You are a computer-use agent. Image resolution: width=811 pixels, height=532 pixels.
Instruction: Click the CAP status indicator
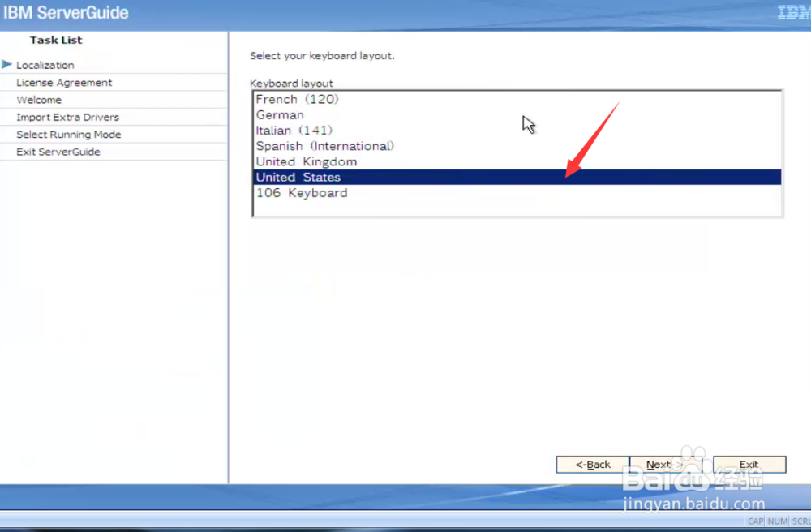click(754, 521)
